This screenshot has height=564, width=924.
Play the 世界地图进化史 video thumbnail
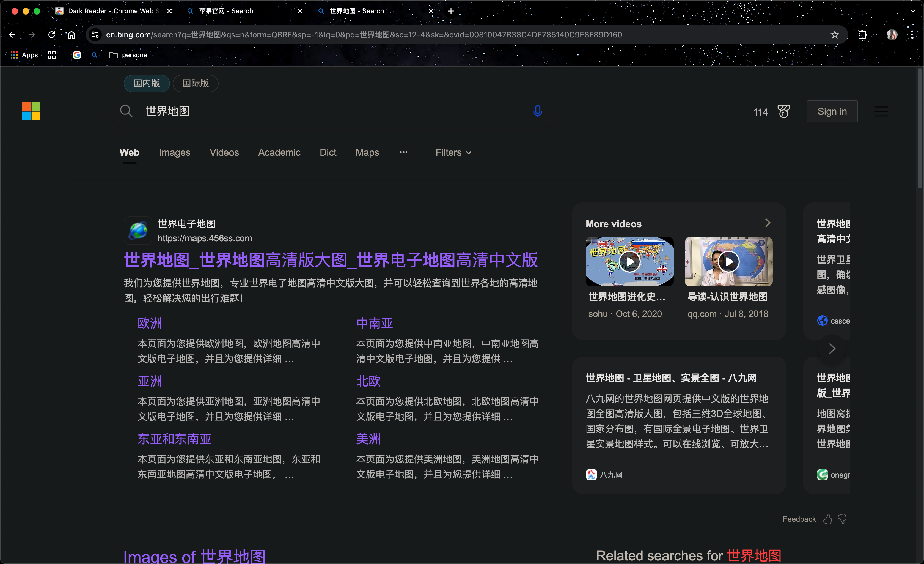[629, 262]
